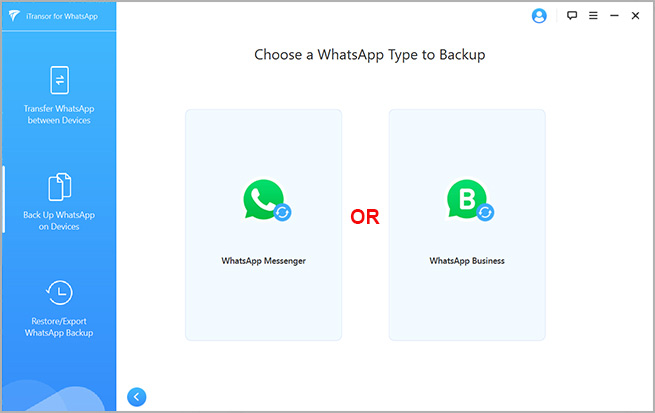
Task: Click the Transfer WhatsApp between Devices text
Action: point(59,114)
